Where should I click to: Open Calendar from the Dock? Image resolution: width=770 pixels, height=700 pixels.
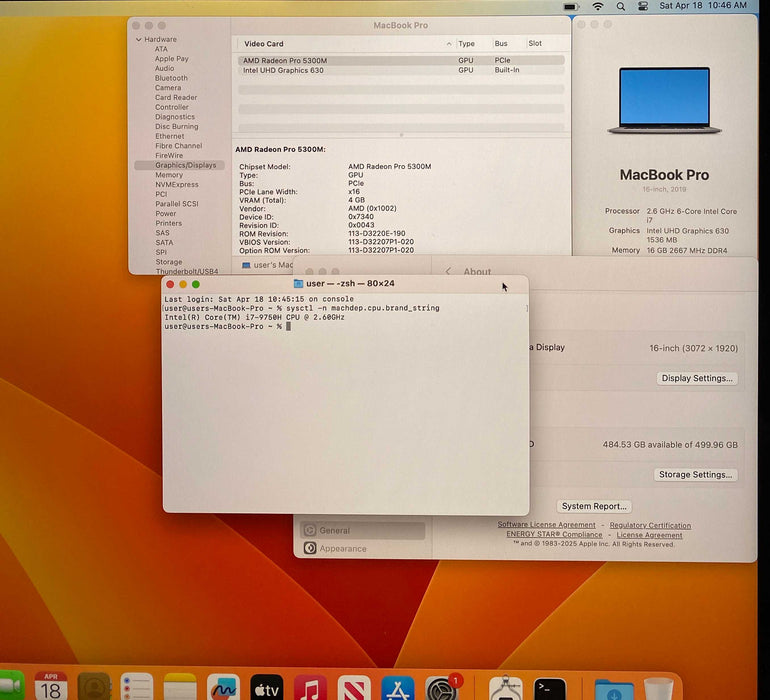tap(51, 687)
